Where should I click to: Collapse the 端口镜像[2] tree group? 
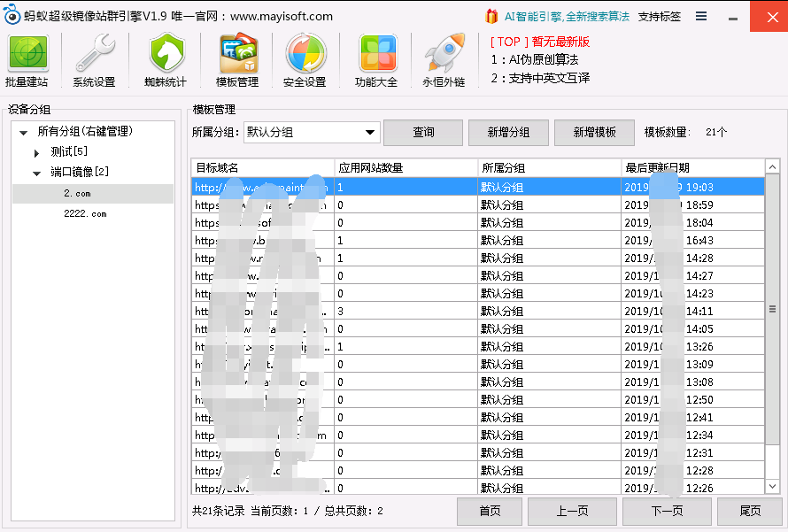(36, 173)
